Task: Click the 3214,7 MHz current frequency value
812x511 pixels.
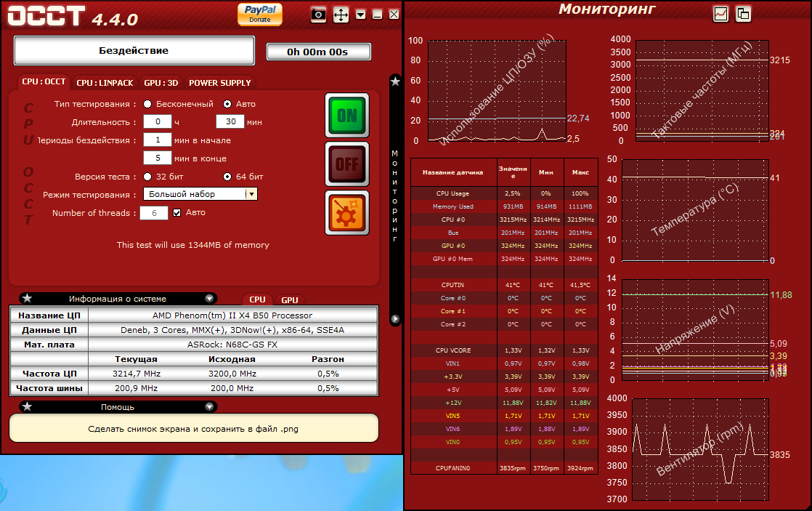Action: [x=137, y=374]
